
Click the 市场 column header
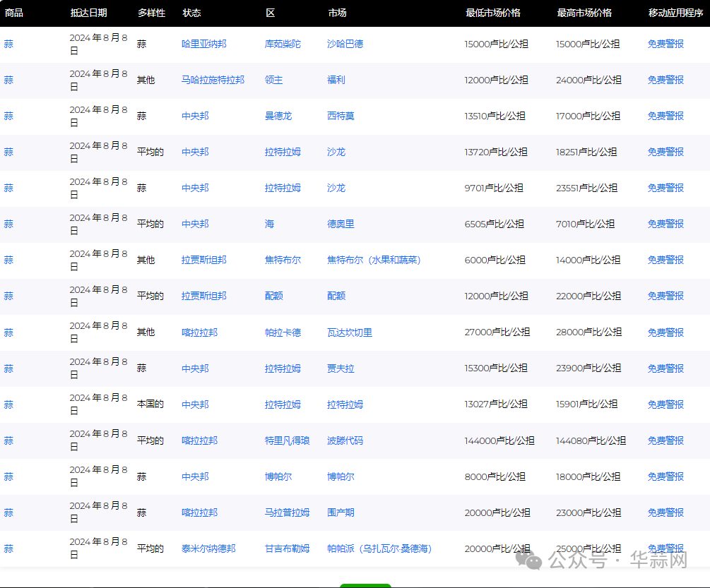(x=338, y=13)
